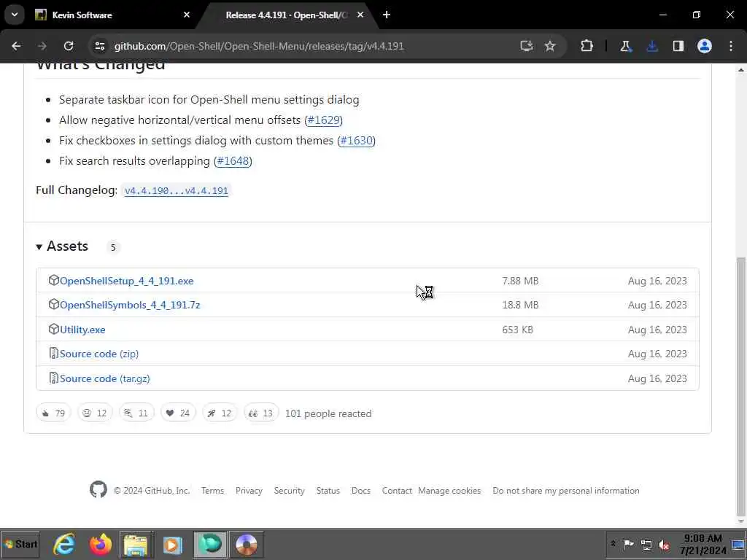The image size is (747, 560).
Task: Open the Windows Start button
Action: tap(20, 544)
